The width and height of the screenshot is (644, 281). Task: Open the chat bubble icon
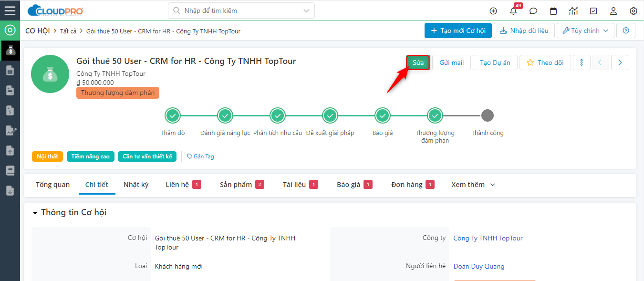coord(533,11)
